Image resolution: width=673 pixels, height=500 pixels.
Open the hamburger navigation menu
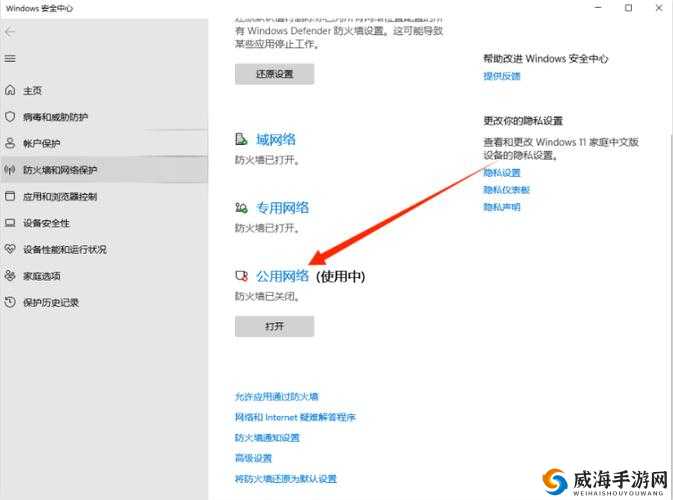10,58
